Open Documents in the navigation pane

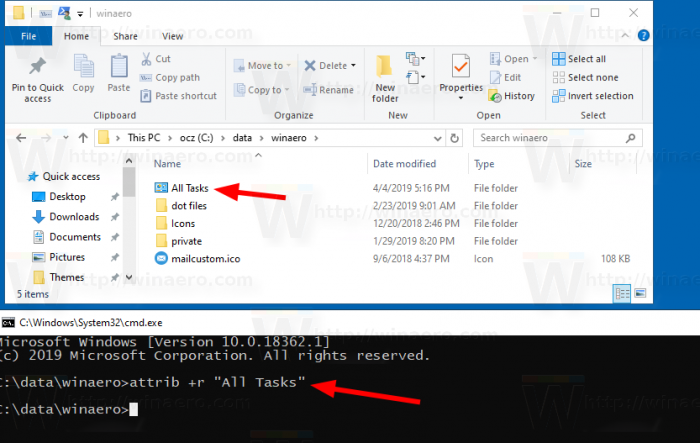67,237
